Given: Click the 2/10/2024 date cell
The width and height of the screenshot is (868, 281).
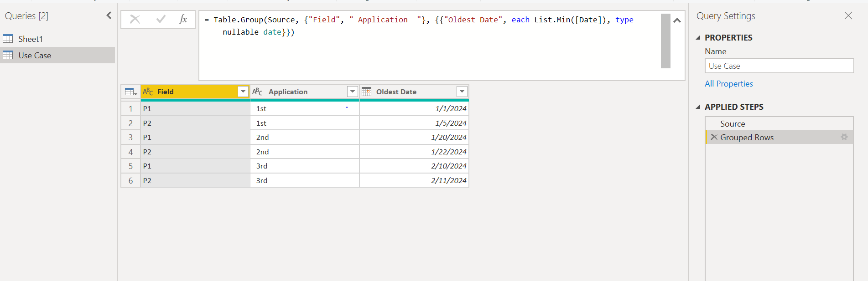Looking at the screenshot, I should click(414, 166).
